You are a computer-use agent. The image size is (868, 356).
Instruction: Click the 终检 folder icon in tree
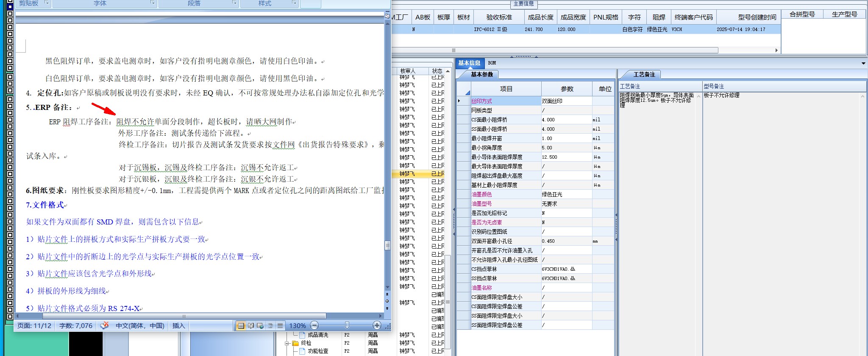pyautogui.click(x=295, y=343)
